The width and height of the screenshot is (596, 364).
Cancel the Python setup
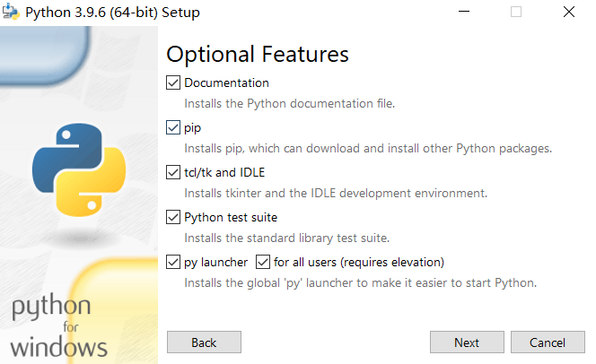(x=548, y=342)
